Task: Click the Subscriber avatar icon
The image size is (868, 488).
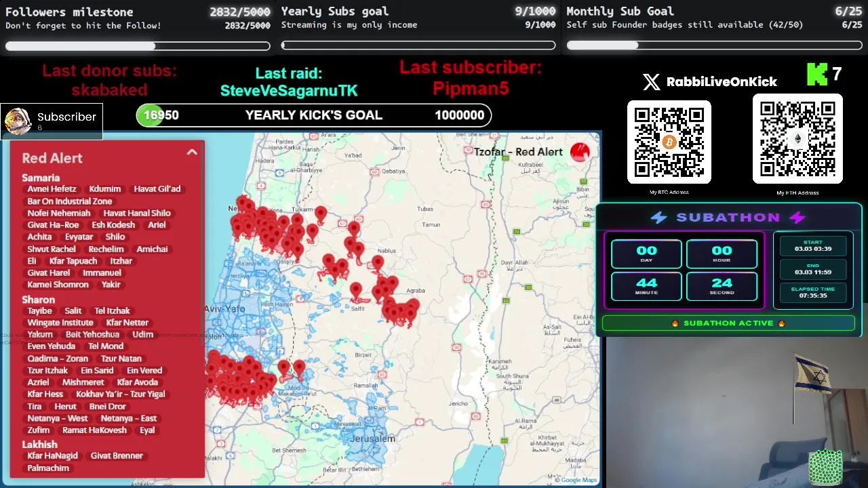Action: (x=18, y=121)
